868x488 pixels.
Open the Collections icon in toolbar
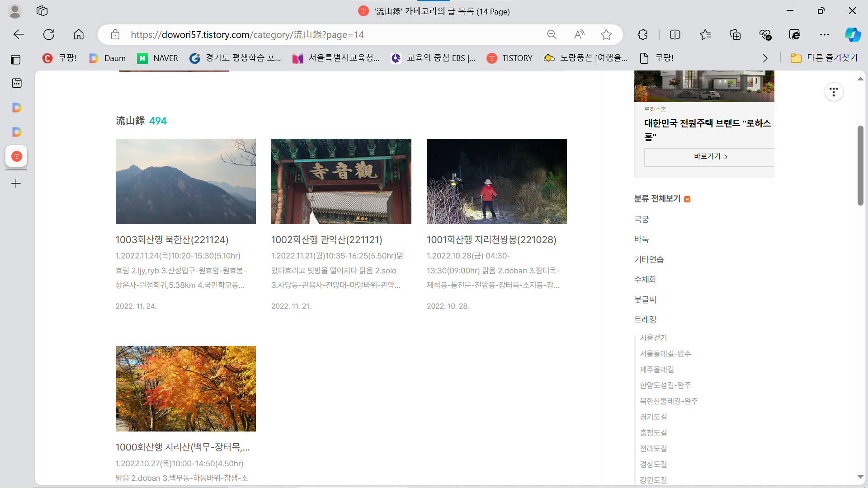pos(735,35)
